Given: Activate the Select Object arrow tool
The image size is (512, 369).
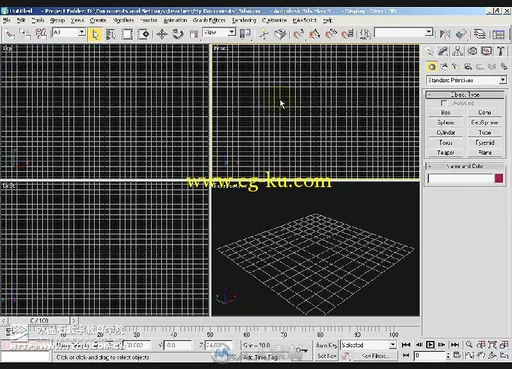Looking at the screenshot, I should [x=95, y=34].
